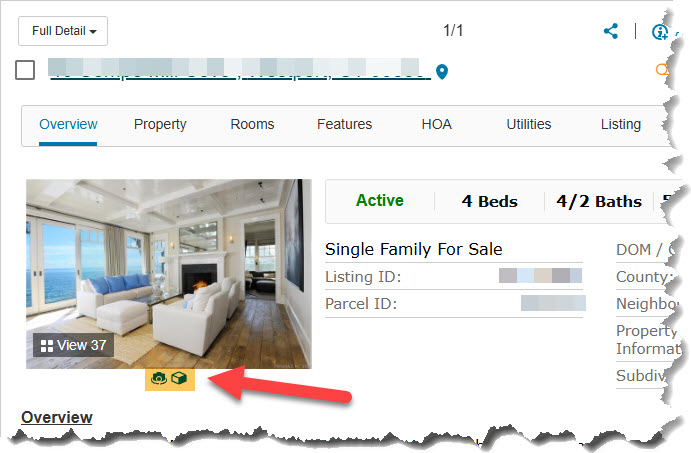
Task: Open the living room listing photo
Action: tap(169, 274)
